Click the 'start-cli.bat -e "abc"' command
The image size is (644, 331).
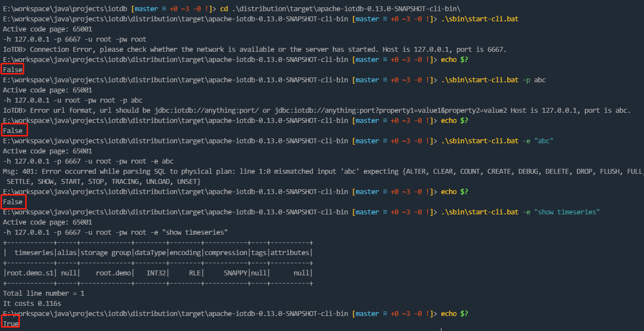(x=497, y=141)
